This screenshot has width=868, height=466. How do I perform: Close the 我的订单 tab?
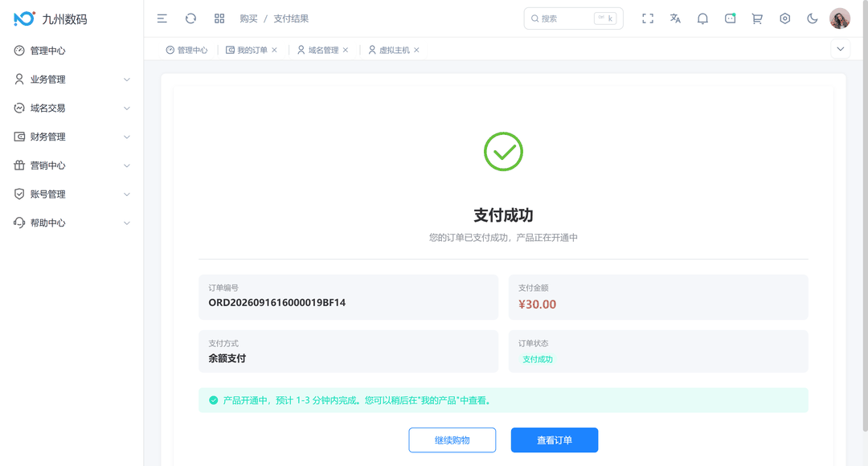(x=275, y=50)
